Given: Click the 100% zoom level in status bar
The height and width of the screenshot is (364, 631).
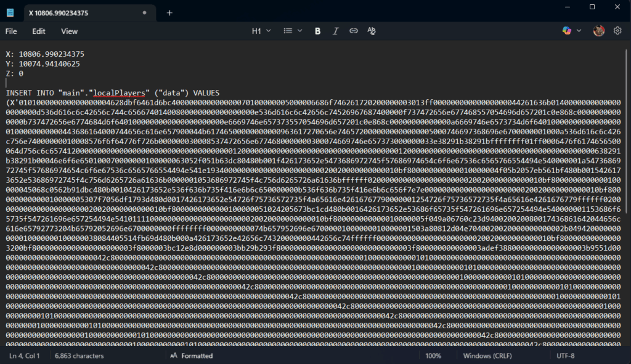Looking at the screenshot, I should click(433, 356).
